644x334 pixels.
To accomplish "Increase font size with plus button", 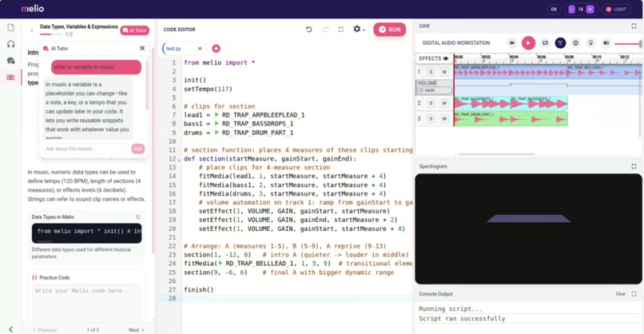I will tap(590, 9).
